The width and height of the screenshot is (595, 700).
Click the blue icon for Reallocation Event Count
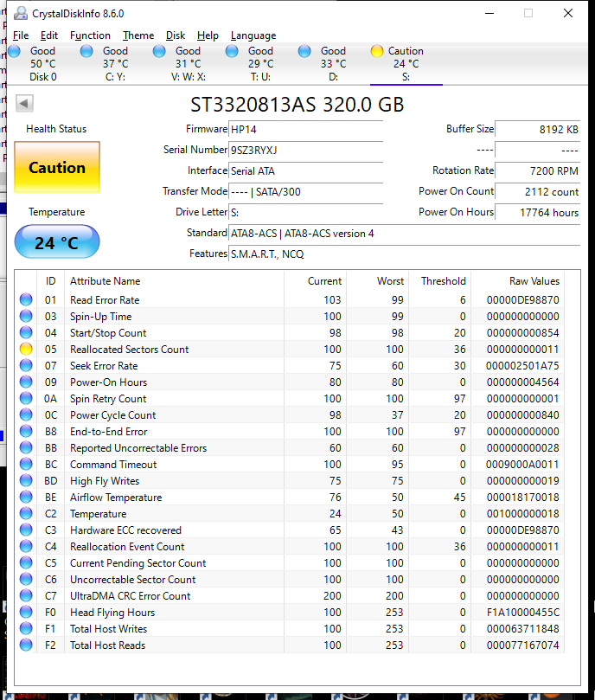click(26, 547)
